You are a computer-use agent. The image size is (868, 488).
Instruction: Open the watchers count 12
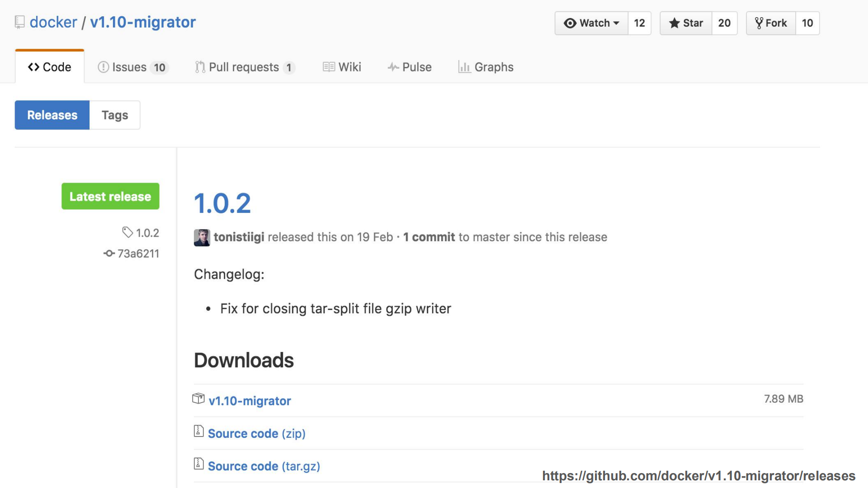(x=639, y=23)
